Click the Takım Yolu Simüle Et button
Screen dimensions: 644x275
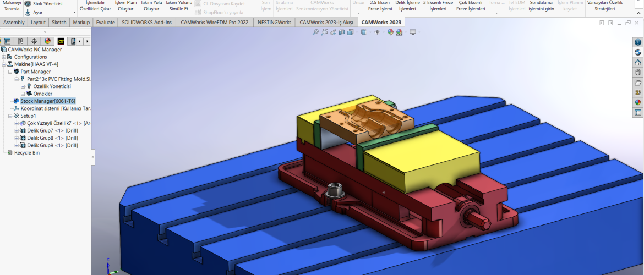point(178,6)
